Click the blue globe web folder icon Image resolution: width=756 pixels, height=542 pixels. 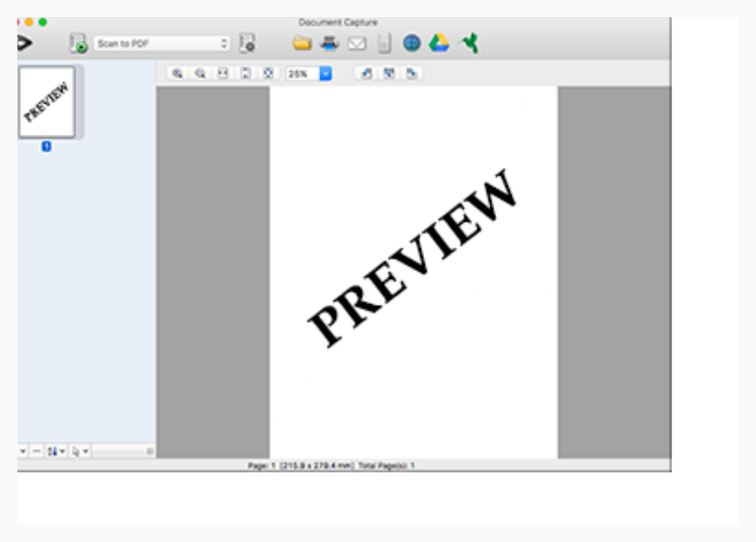(412, 43)
